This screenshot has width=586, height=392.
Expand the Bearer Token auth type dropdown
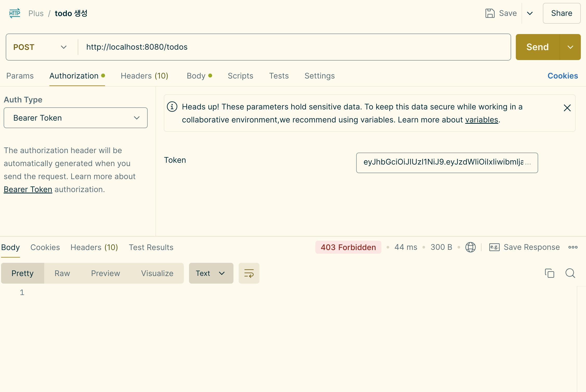pyautogui.click(x=75, y=118)
